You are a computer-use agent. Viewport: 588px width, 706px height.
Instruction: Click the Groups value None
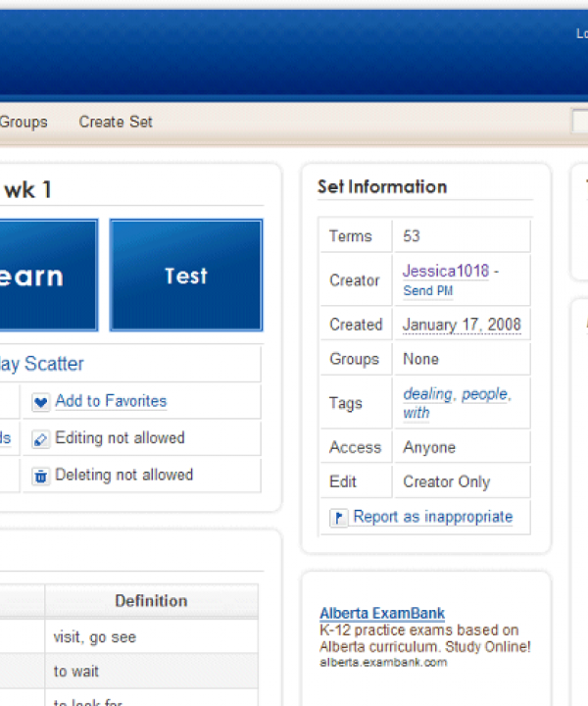click(x=420, y=359)
